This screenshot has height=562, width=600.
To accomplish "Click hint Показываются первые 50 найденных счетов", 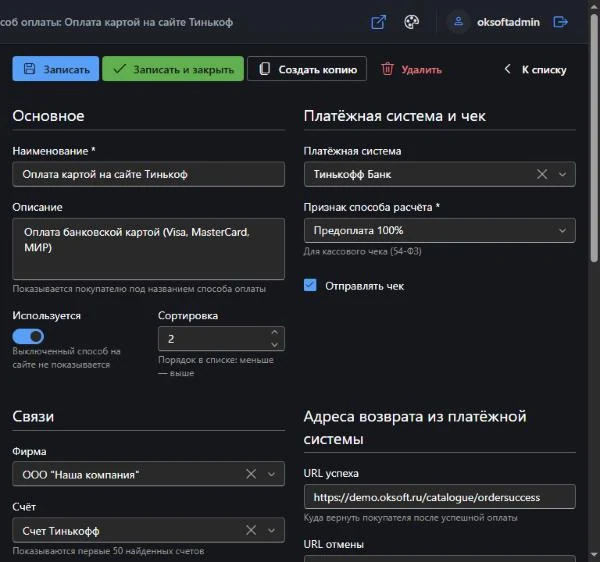I will (x=108, y=551).
